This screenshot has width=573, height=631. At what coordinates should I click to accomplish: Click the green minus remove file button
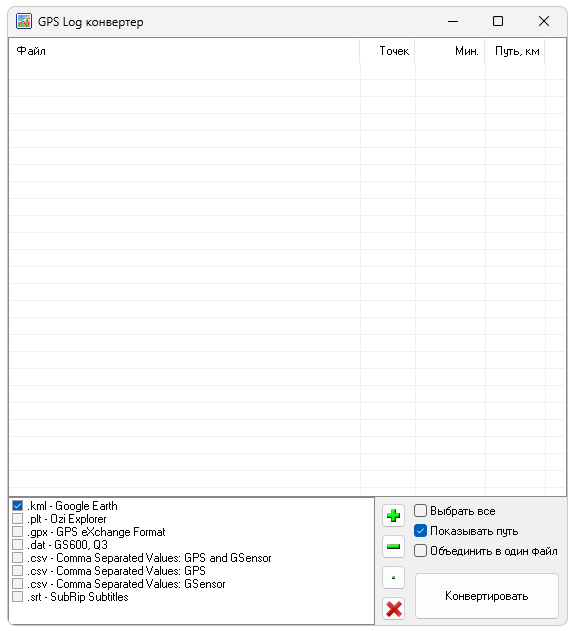(x=393, y=546)
